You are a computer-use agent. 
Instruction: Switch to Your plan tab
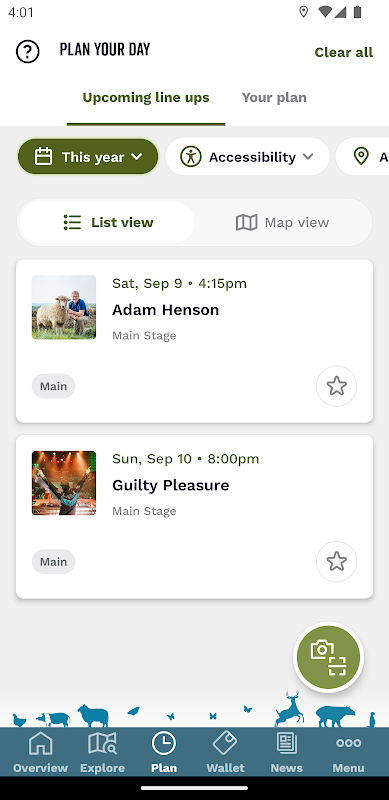pos(274,97)
